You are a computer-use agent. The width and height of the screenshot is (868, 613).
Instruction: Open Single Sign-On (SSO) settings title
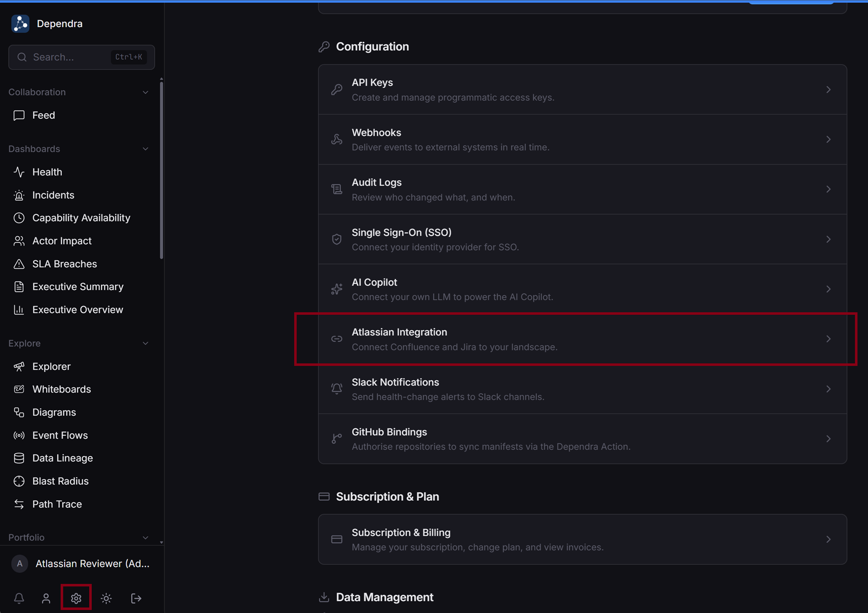click(x=401, y=233)
